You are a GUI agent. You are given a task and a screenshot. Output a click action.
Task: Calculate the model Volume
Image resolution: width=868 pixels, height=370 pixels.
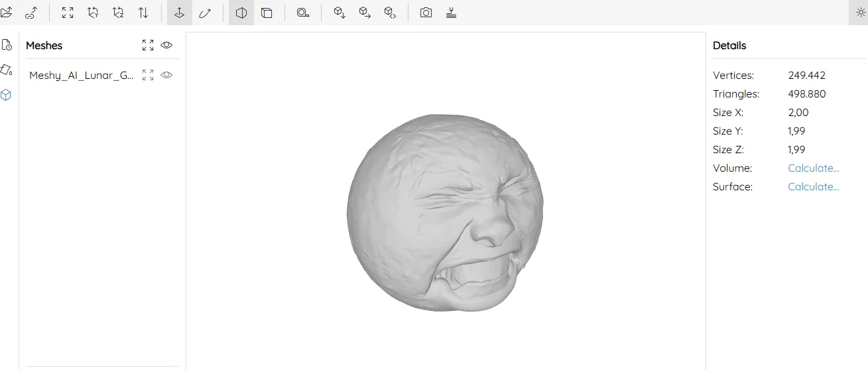[x=813, y=168]
